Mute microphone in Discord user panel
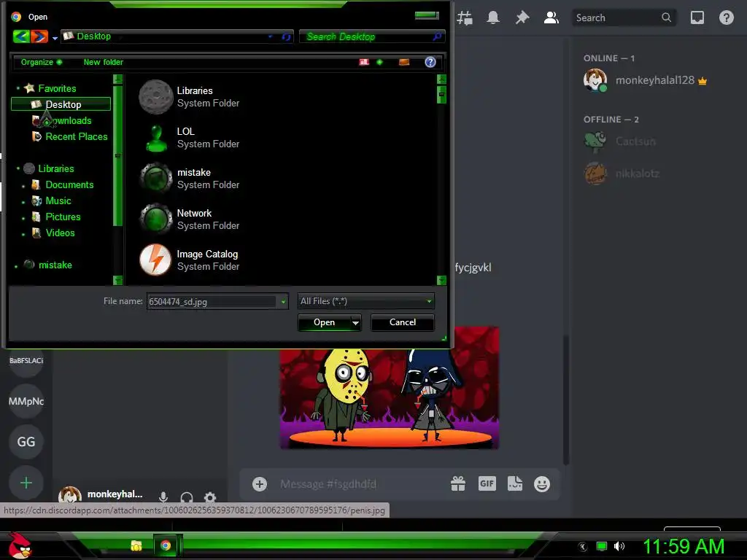Viewport: 747px width, 560px height. 163,497
